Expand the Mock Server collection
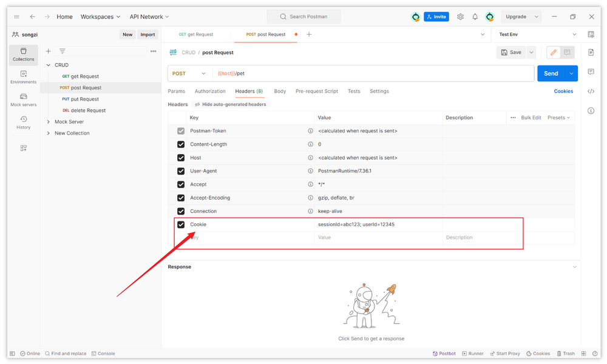 pyautogui.click(x=49, y=122)
